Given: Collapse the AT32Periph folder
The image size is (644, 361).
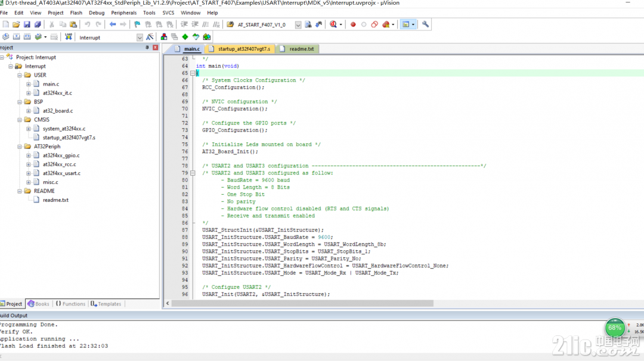Looking at the screenshot, I should pyautogui.click(x=19, y=147).
